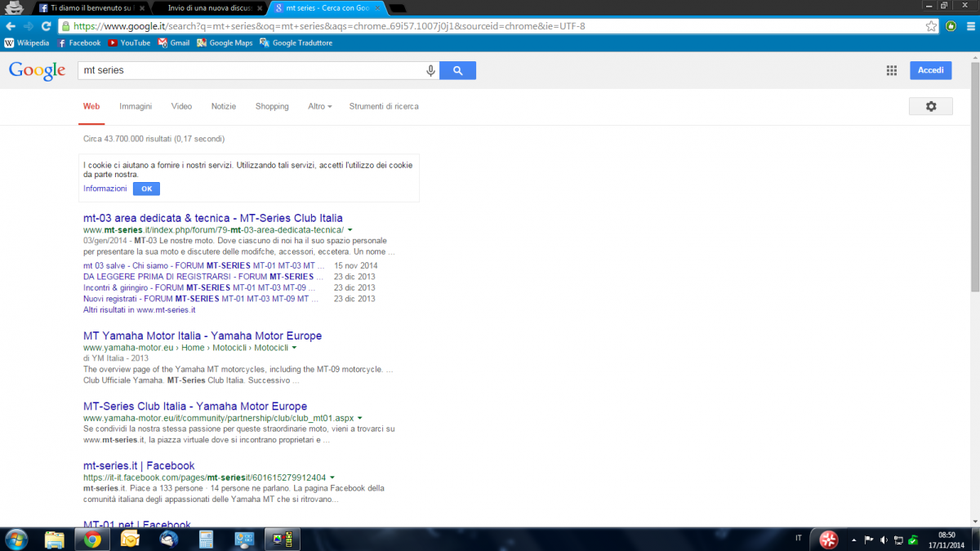
Task: Expand dropdown arrow after 'Motocicli › Motocicli' breadcrumb
Action: (294, 348)
